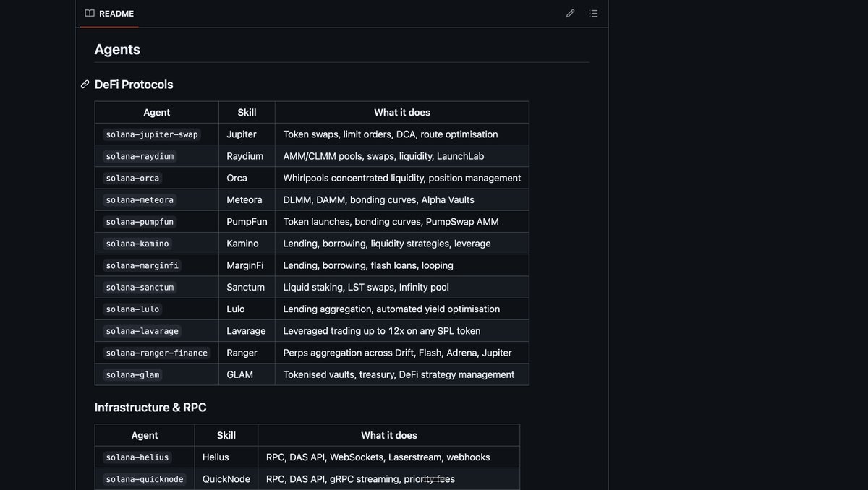Click 'Lending, borrowing, flash loans, looping'
The width and height of the screenshot is (868, 490).
[x=368, y=265]
